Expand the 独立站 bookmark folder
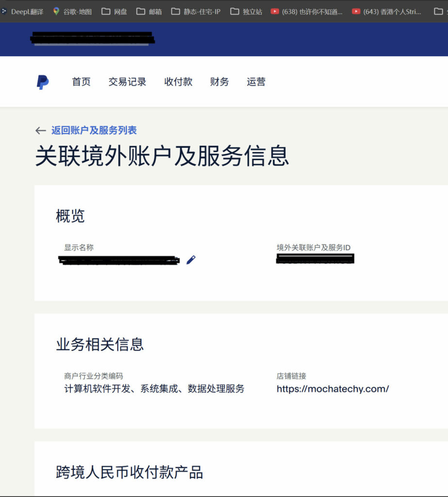This screenshot has width=448, height=497. 247,11
